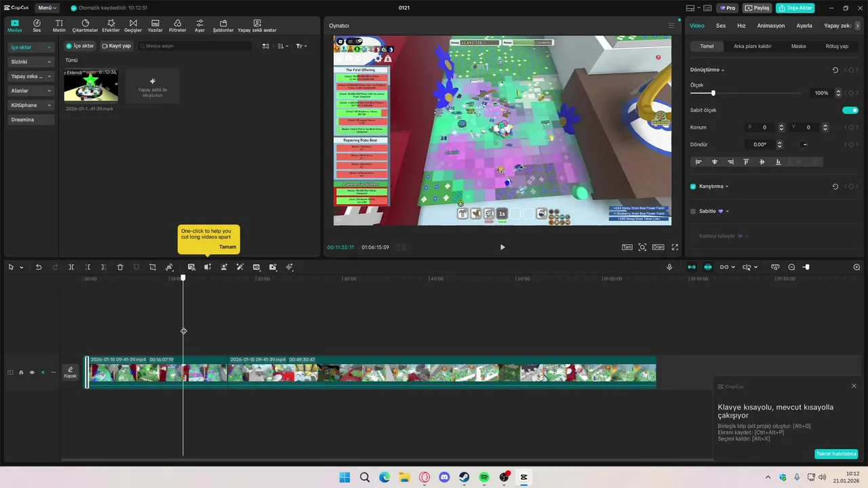Expand the Alanlar sidebar section
868x488 pixels.
pos(31,91)
